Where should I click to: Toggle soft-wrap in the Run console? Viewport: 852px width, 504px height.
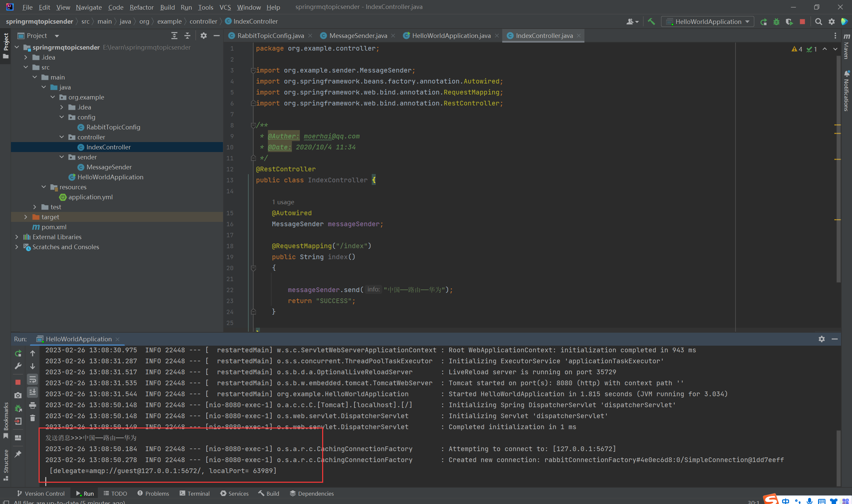[33, 379]
